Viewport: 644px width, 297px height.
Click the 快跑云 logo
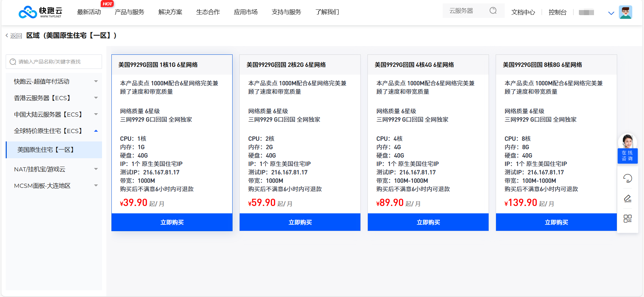click(x=40, y=12)
